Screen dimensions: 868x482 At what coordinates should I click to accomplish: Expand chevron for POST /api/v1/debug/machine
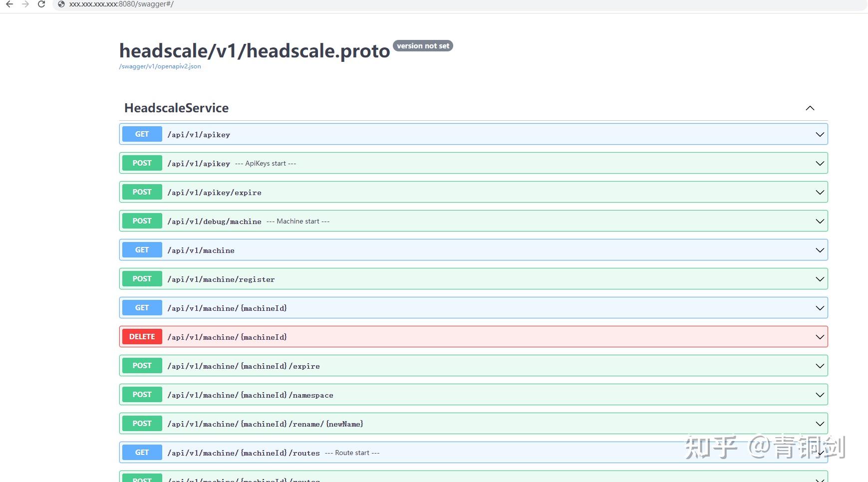pyautogui.click(x=820, y=221)
